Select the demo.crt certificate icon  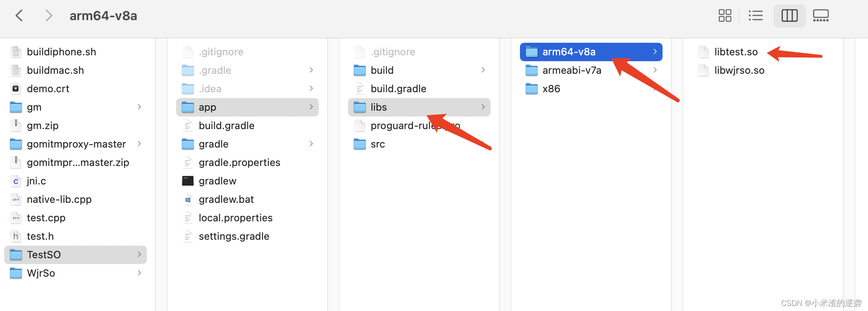(x=16, y=89)
